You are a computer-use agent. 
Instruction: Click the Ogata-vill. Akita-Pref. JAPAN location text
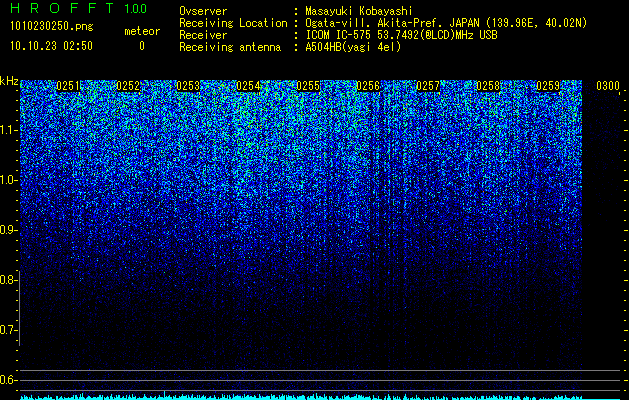446,23
